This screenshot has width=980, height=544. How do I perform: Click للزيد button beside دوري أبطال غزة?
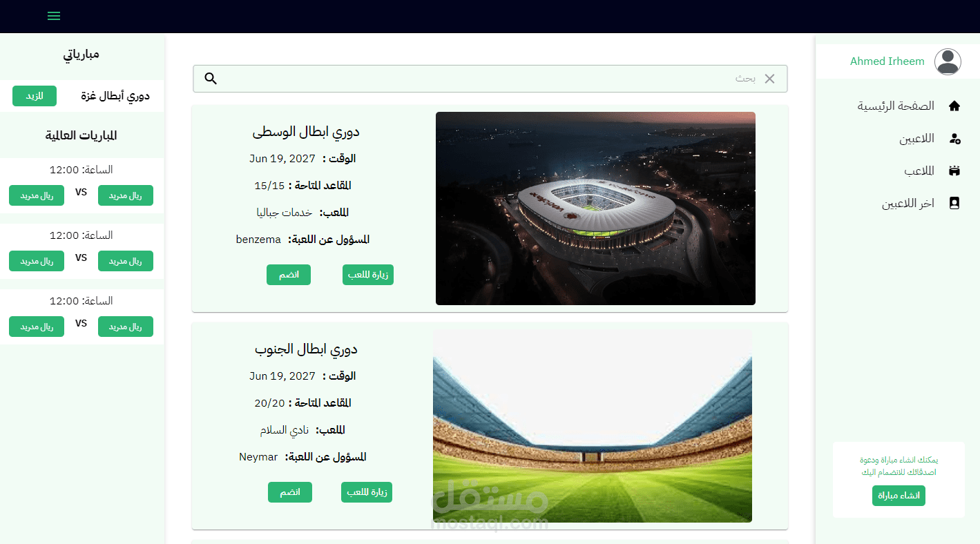pos(35,96)
